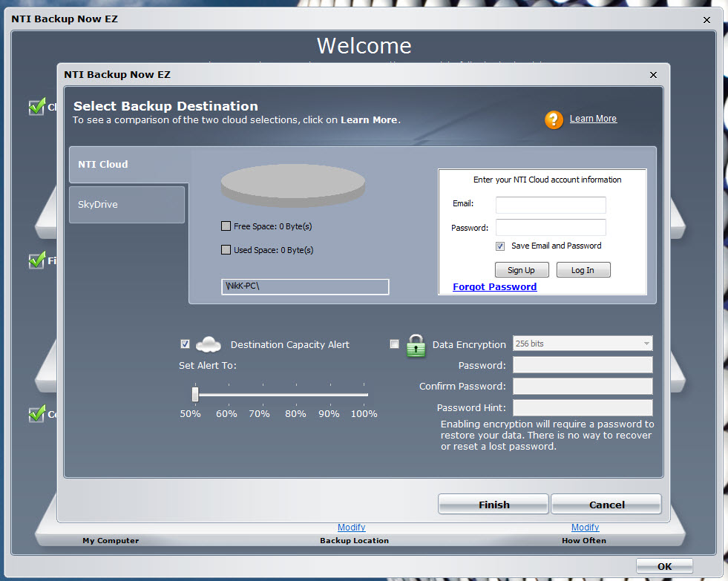Click the "Set Alert To:" label
The image size is (728, 581).
click(208, 365)
